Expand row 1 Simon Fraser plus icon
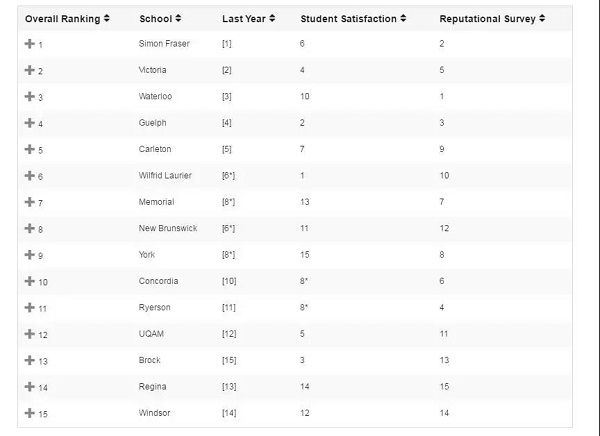The width and height of the screenshot is (600, 436). click(29, 44)
